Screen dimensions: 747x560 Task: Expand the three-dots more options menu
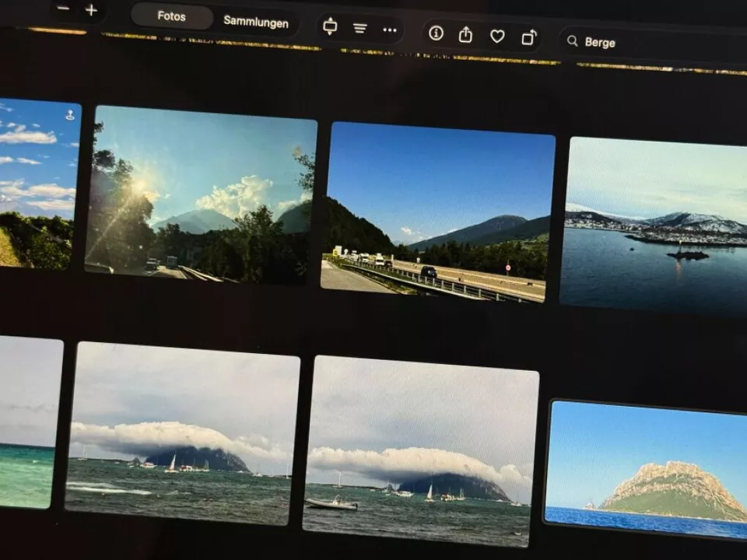pos(390,30)
